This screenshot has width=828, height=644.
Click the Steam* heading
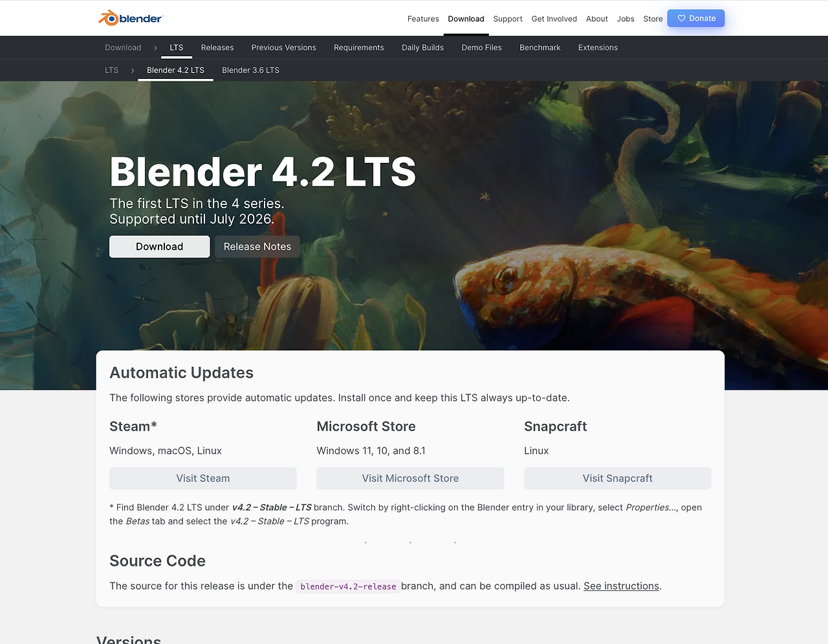coord(133,426)
